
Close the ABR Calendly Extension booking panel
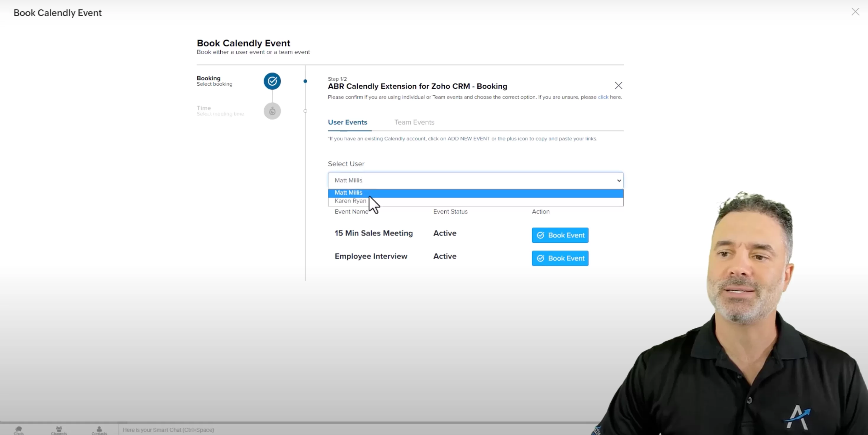coord(618,86)
